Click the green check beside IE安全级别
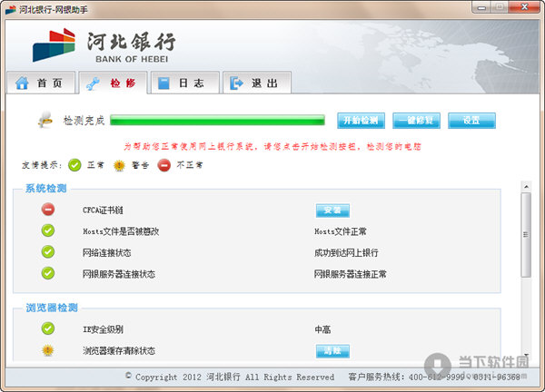 (48, 328)
